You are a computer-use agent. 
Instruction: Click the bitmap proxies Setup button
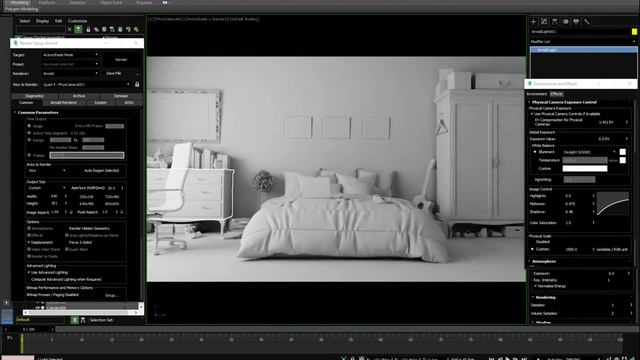pos(111,295)
